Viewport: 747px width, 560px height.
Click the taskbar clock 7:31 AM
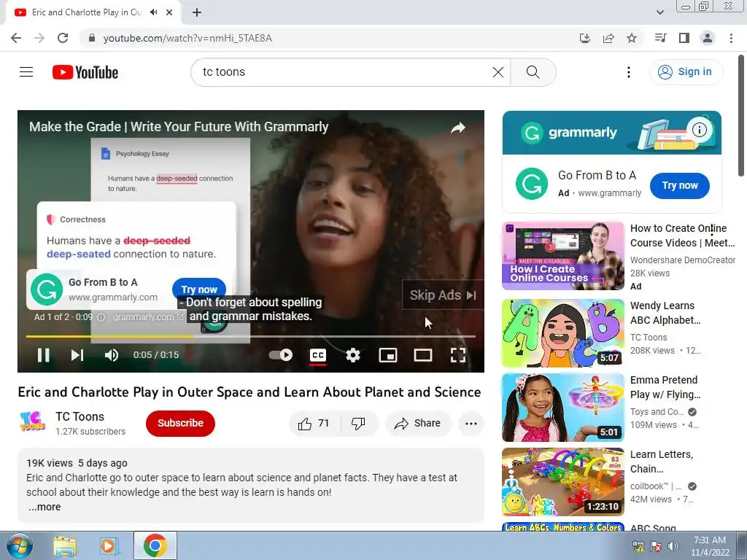pyautogui.click(x=710, y=540)
